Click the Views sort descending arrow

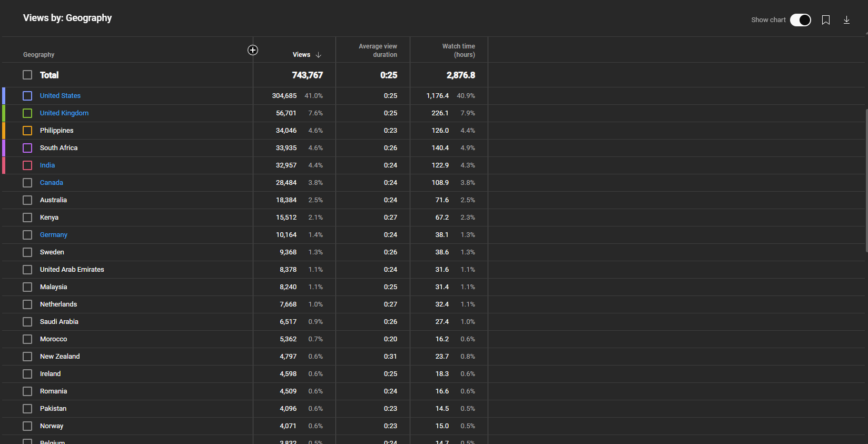319,55
